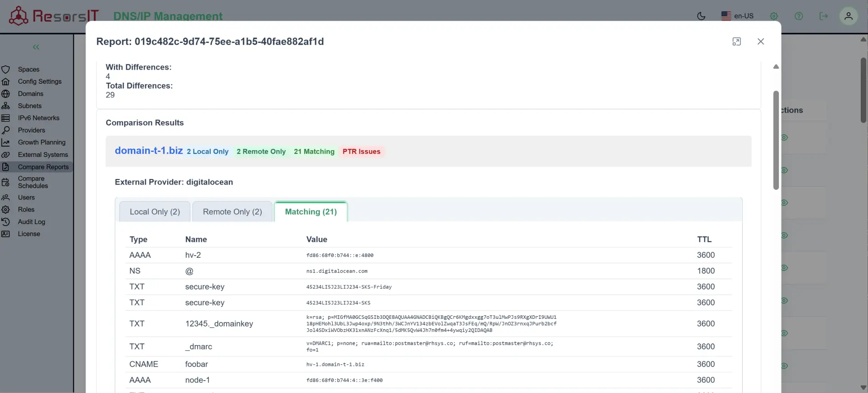Open Config Settings in sidebar
The width and height of the screenshot is (868, 393).
40,81
